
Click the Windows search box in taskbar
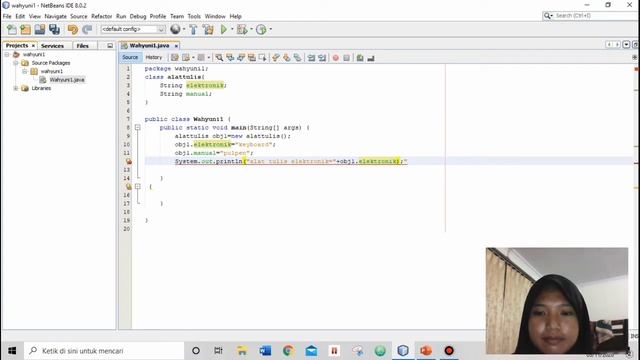[x=104, y=351]
